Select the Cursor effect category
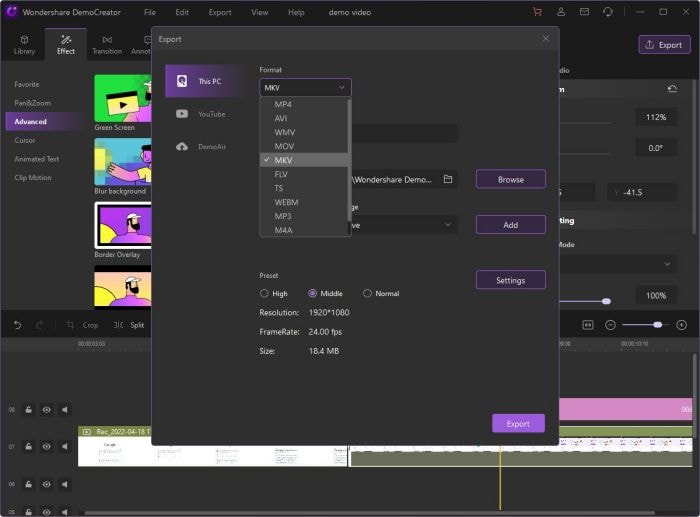This screenshot has width=700, height=517. point(25,140)
